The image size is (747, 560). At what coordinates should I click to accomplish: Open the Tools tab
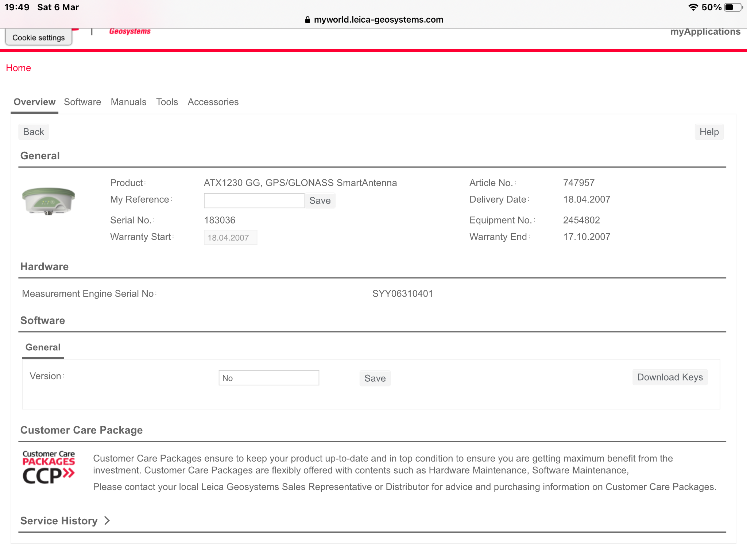(x=167, y=102)
